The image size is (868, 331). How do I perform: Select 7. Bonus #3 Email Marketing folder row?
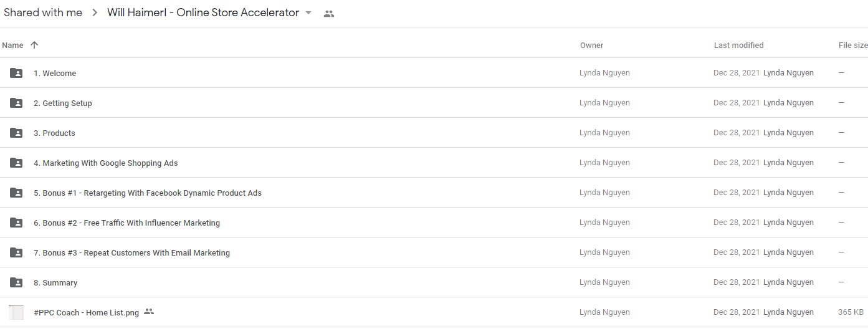434,252
